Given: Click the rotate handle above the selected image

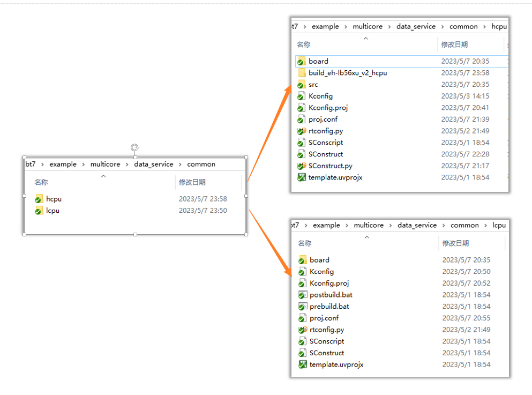Looking at the screenshot, I should [x=135, y=147].
